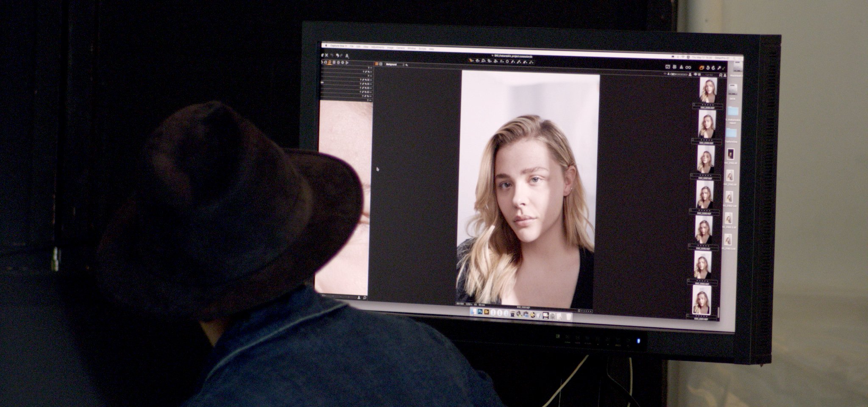Choose the orange Select cursor tool
Image resolution: width=868 pixels, height=407 pixels.
tap(471, 61)
